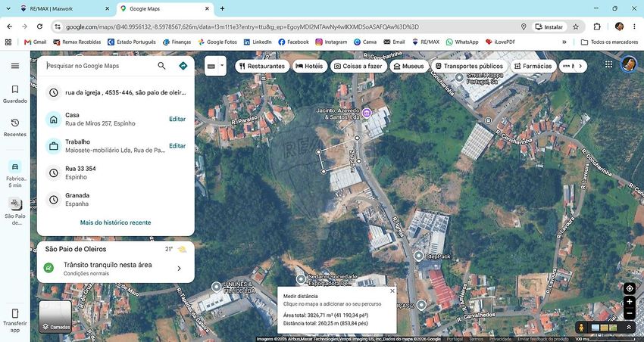This screenshot has height=342, width=644.
Task: Select the orange transit layer thumbnail
Action: pos(604,327)
